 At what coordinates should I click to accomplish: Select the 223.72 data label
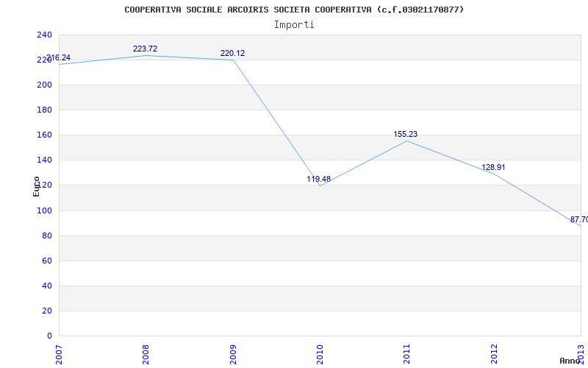point(145,49)
